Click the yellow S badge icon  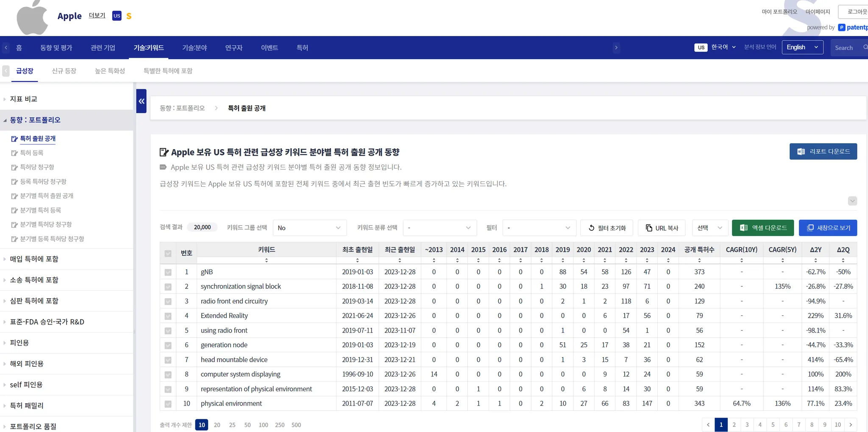pos(129,16)
